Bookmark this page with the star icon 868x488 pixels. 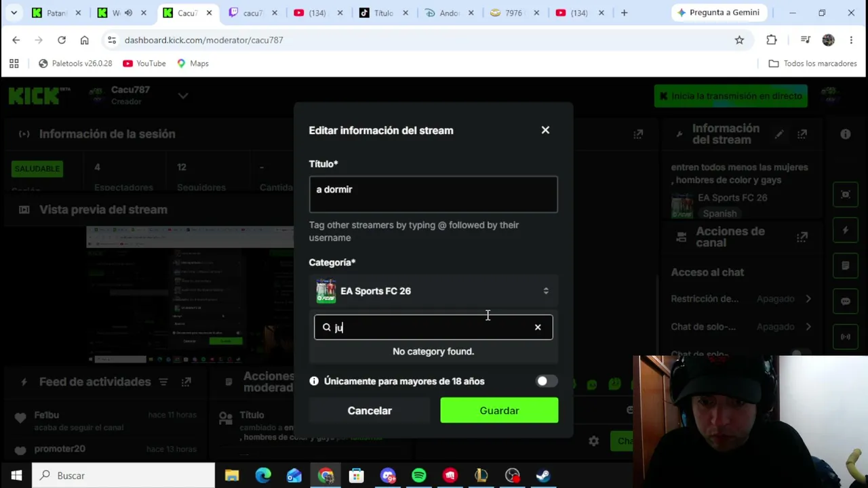[x=739, y=40]
